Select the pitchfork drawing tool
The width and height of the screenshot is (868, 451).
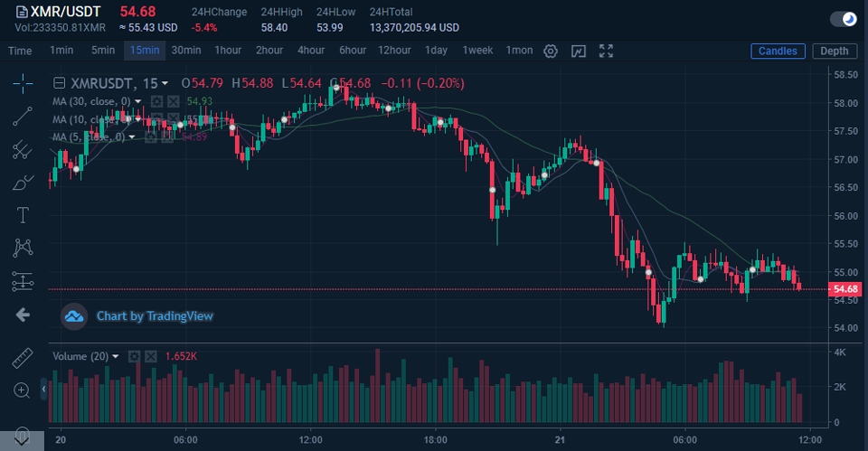click(x=23, y=149)
